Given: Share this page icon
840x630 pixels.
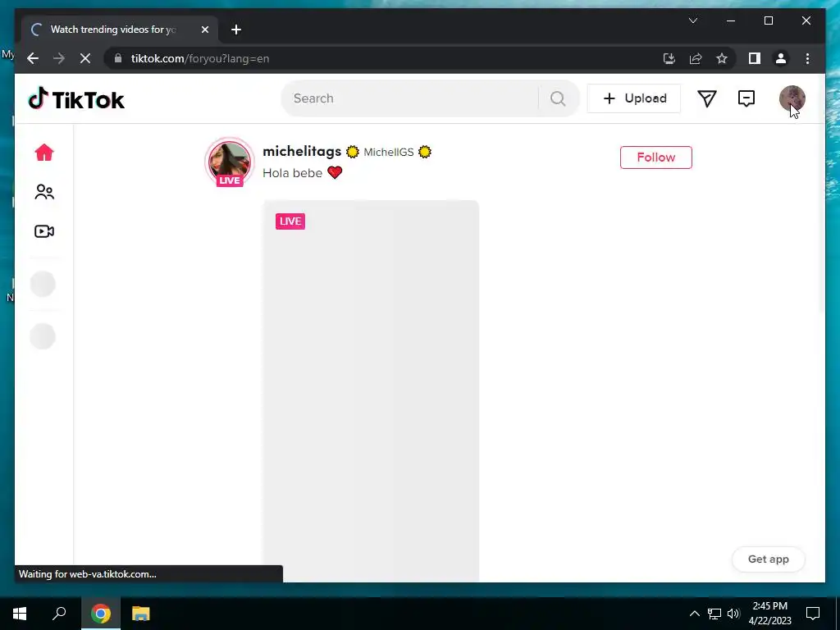Looking at the screenshot, I should point(696,58).
